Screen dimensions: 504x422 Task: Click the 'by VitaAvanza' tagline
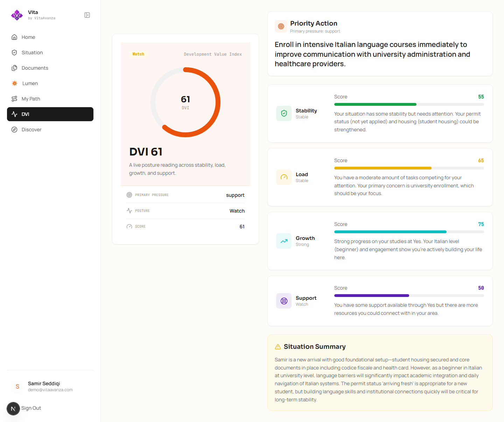click(x=42, y=18)
